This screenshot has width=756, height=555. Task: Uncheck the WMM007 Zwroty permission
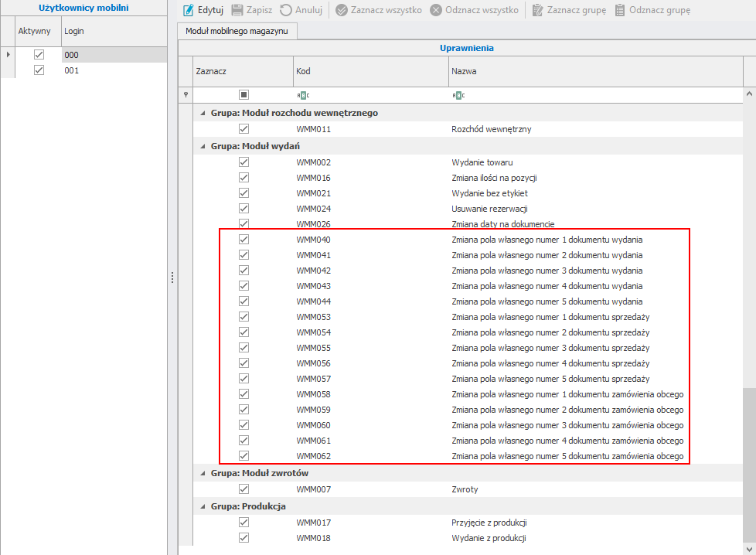(243, 489)
